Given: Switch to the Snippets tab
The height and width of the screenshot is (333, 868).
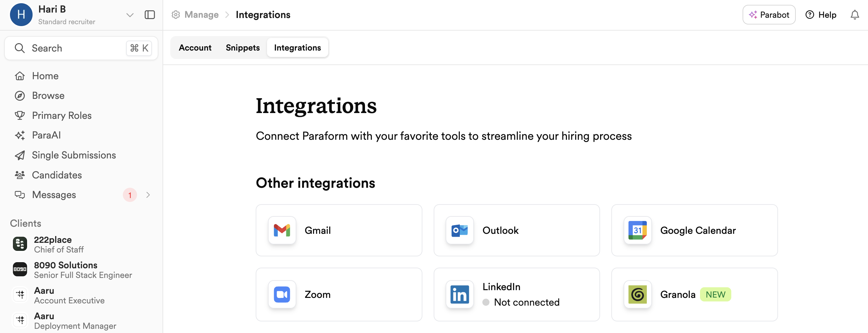Looking at the screenshot, I should click(x=242, y=48).
